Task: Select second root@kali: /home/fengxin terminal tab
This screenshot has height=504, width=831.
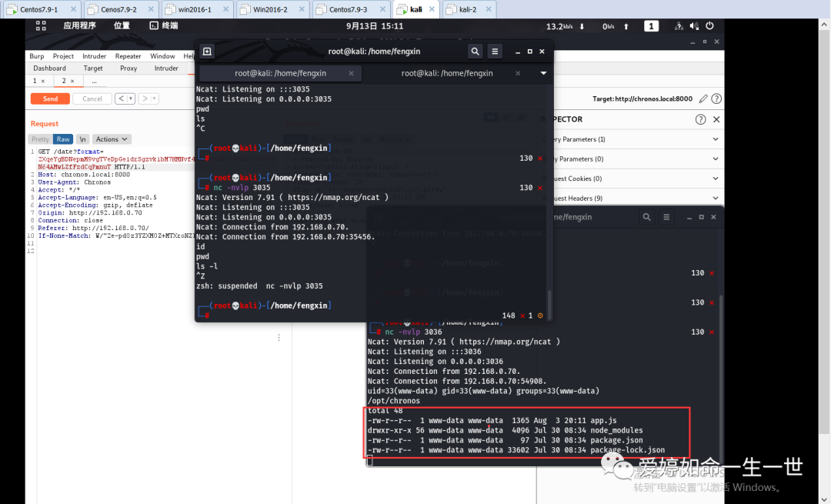Action: [x=447, y=73]
